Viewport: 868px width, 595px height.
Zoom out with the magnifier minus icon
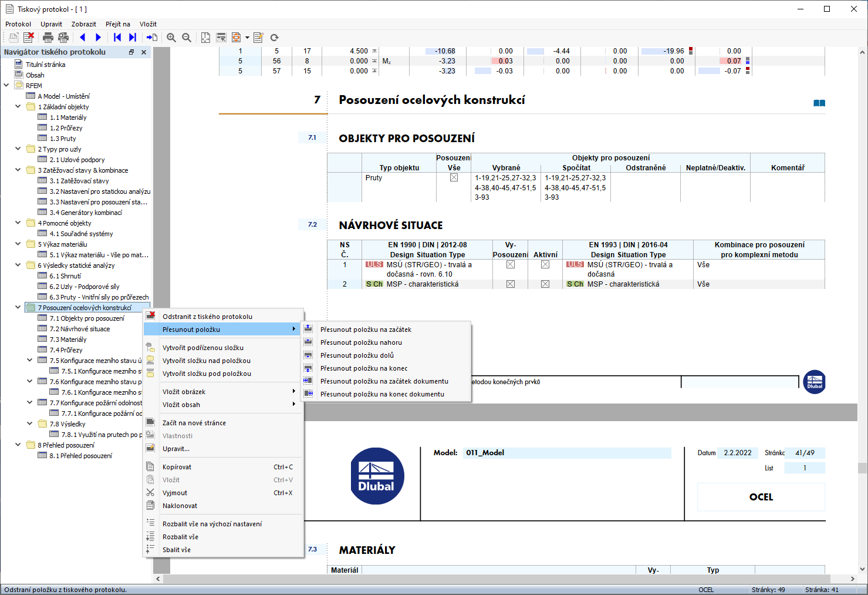[x=187, y=38]
